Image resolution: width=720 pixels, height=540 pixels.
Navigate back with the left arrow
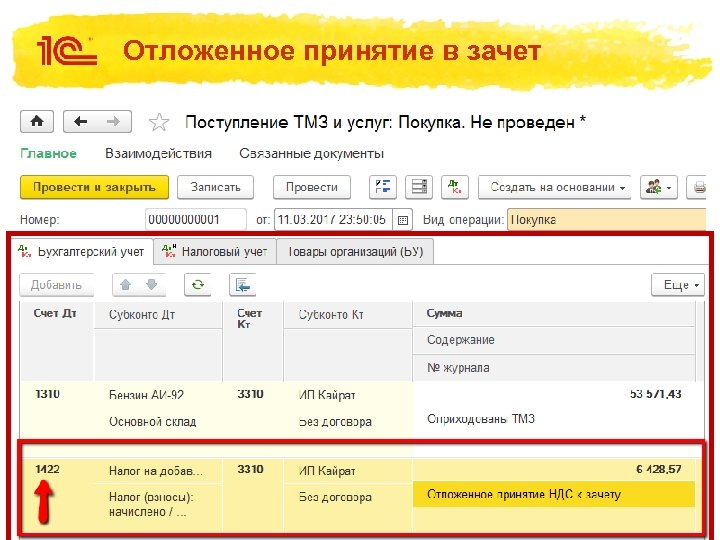81,122
